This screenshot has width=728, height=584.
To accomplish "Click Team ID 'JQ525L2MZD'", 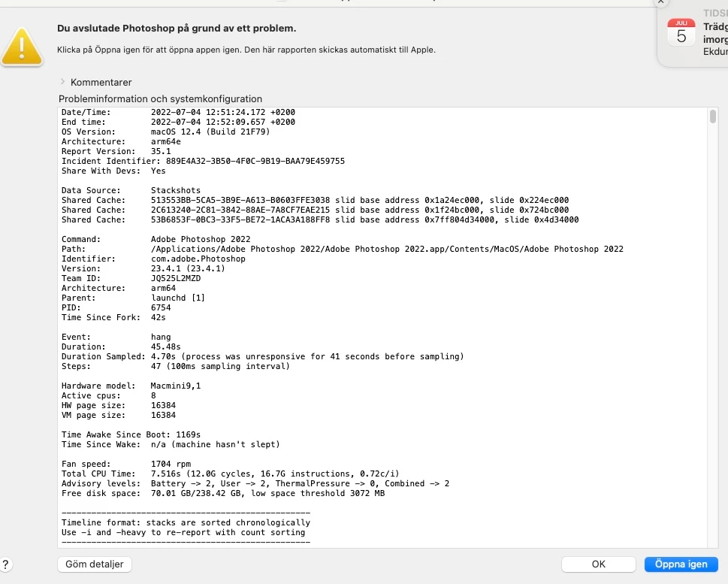I will tap(176, 278).
